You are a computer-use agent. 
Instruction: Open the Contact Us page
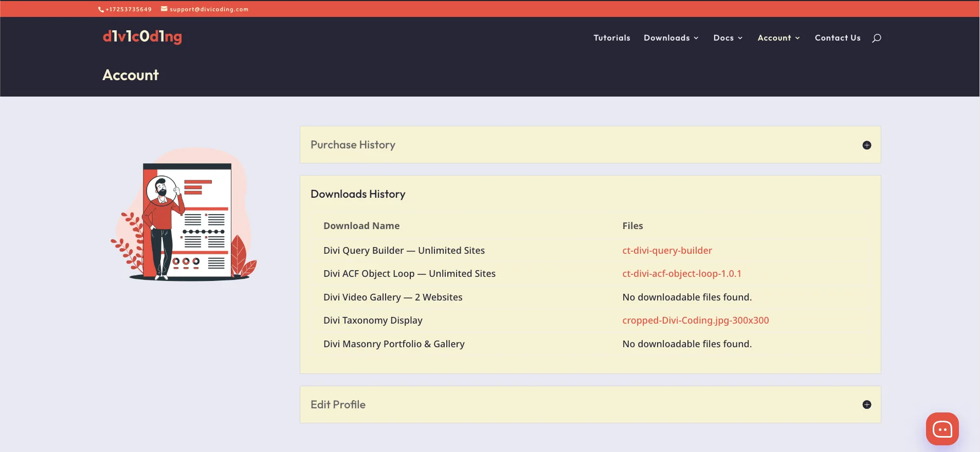[x=838, y=38]
